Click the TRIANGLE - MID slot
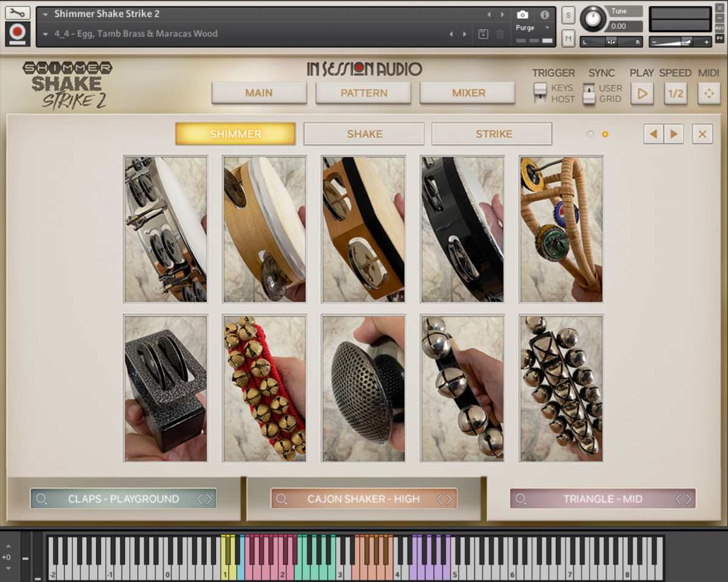Viewport: 728px width, 582px height. pyautogui.click(x=602, y=499)
